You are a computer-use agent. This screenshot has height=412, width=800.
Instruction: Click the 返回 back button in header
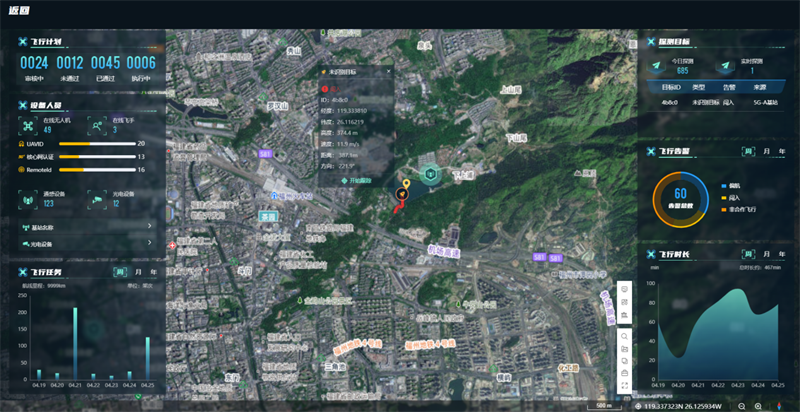click(21, 11)
